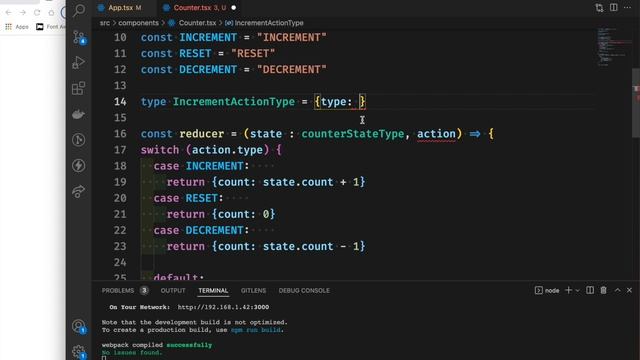Click the reducer identifier on line 16

[202, 134]
